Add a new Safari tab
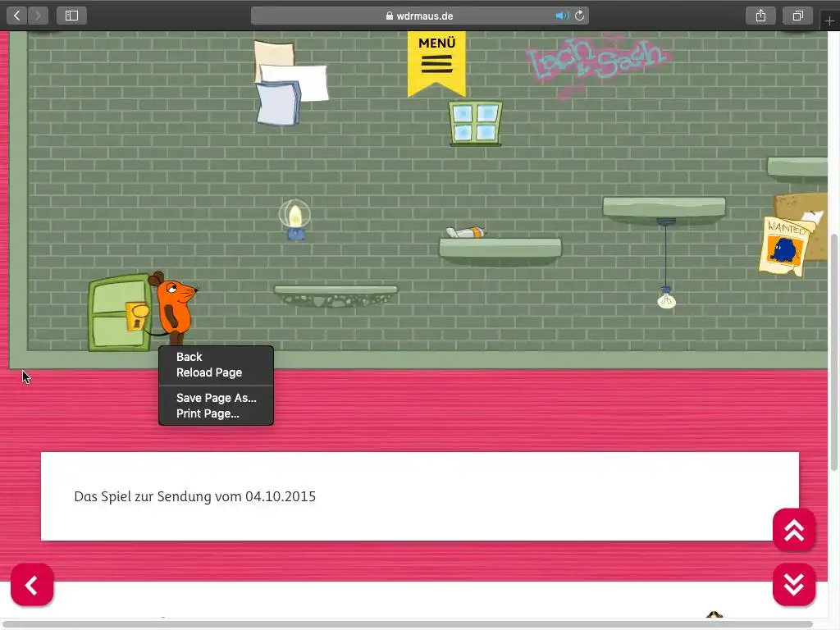Screen dimensions: 840x630 tap(829, 21)
